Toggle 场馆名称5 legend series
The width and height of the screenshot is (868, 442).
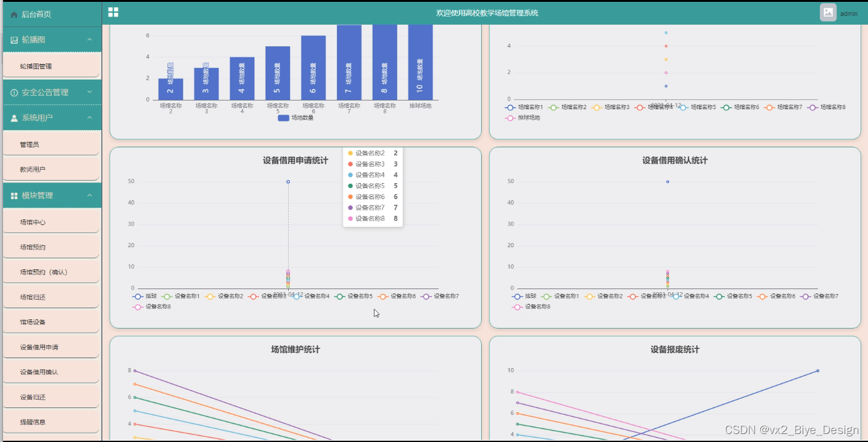tap(696, 107)
